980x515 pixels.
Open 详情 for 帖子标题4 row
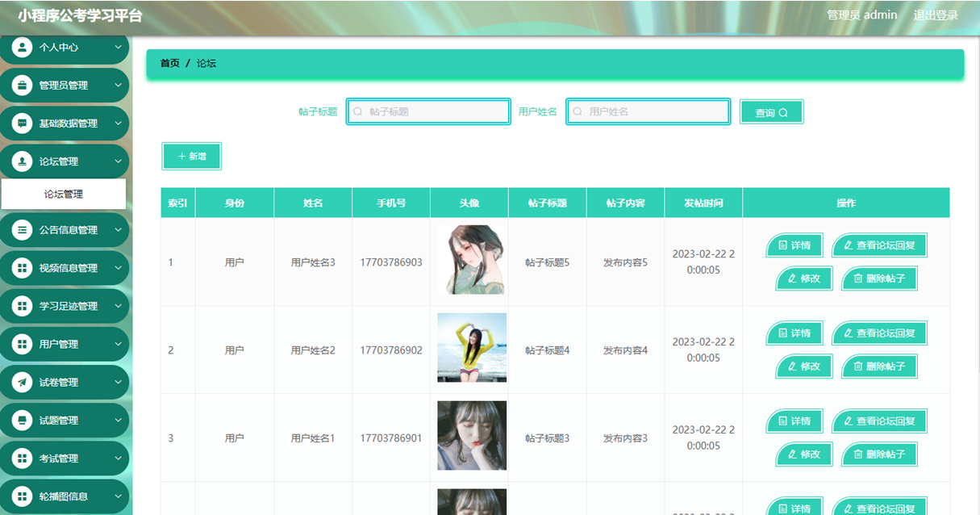pyautogui.click(x=794, y=333)
